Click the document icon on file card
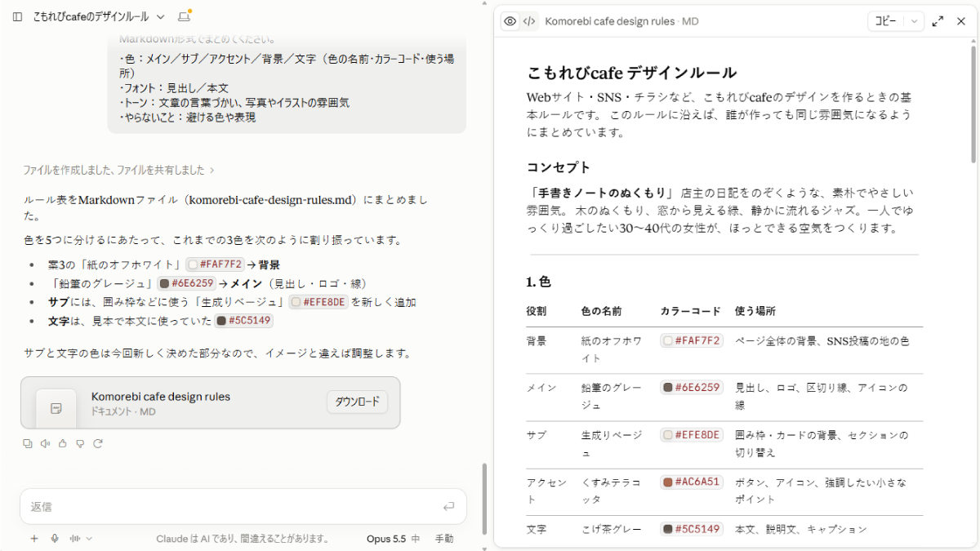This screenshot has height=551, width=980. pyautogui.click(x=56, y=408)
